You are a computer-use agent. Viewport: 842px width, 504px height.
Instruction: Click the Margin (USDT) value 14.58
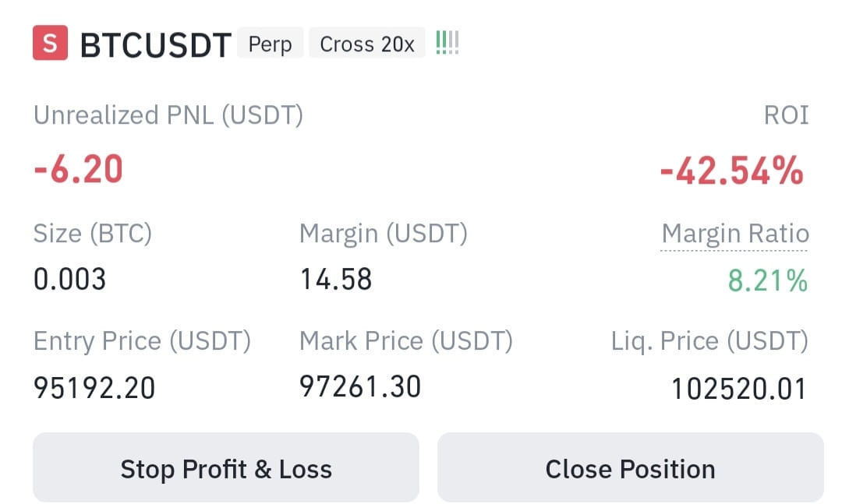point(335,279)
